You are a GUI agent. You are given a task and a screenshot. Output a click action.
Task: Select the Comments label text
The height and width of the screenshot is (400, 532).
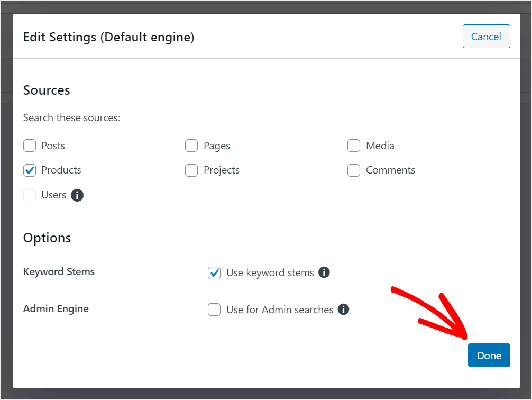[390, 170]
